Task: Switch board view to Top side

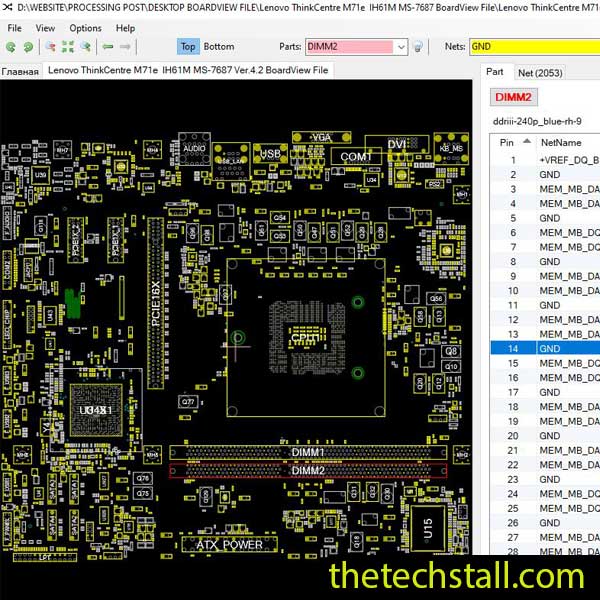Action: click(188, 46)
